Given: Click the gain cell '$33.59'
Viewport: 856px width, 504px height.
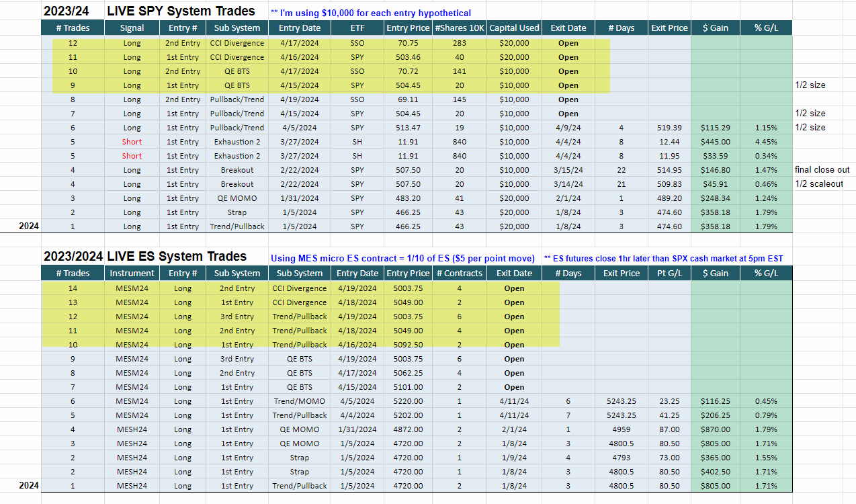Looking at the screenshot, I should tap(716, 156).
